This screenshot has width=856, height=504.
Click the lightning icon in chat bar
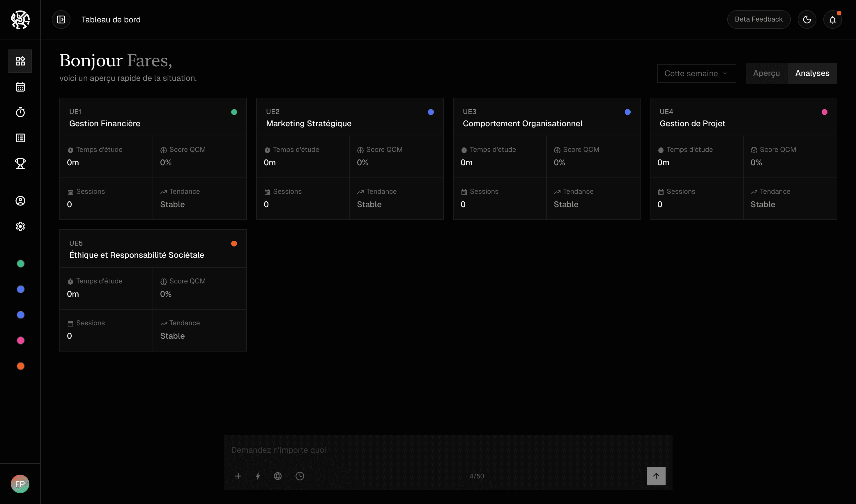(x=258, y=476)
